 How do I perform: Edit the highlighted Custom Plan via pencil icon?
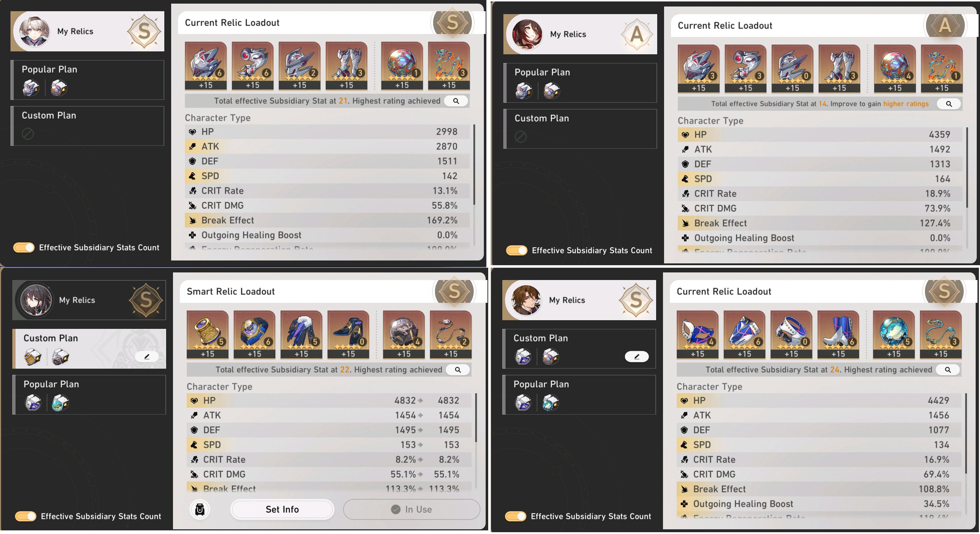tap(147, 357)
